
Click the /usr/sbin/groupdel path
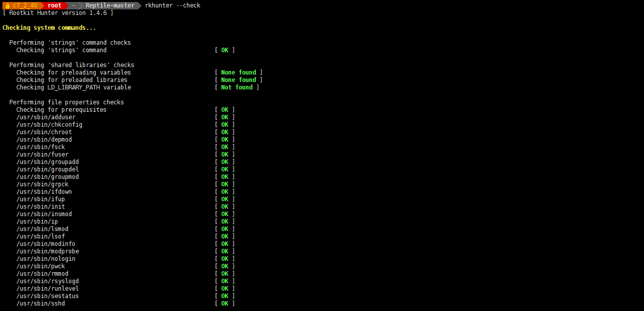48,169
